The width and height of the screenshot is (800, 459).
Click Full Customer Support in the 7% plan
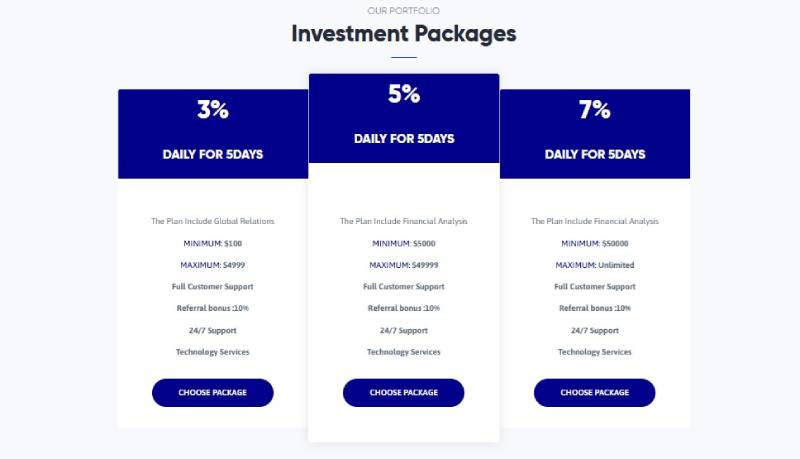pyautogui.click(x=595, y=287)
